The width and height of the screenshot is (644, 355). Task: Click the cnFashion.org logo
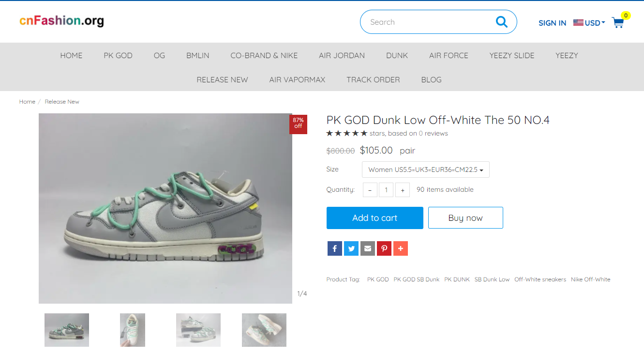pos(61,21)
